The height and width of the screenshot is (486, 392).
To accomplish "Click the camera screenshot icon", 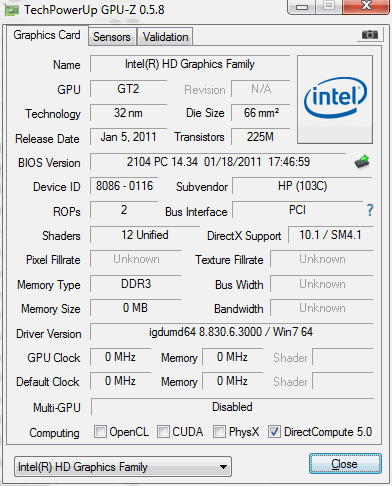I will click(x=370, y=35).
